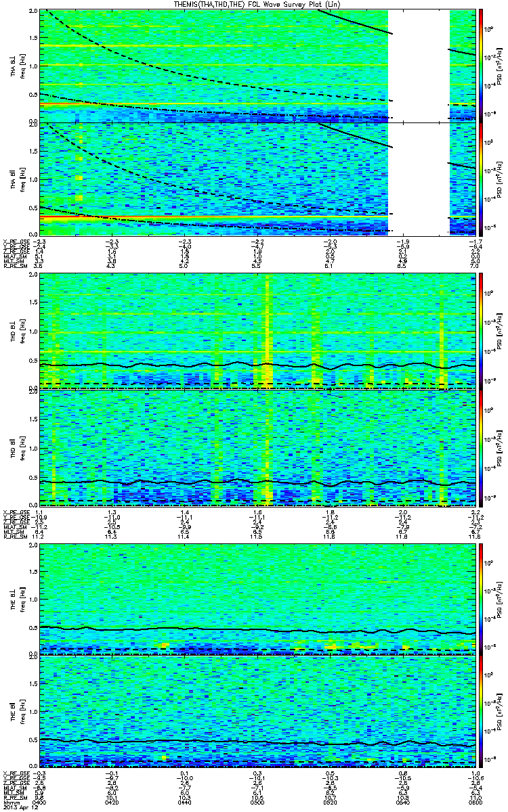Click the PSD color bar beside THE B-parallel
The width and height of the screenshot is (508, 812).
pyautogui.click(x=482, y=711)
